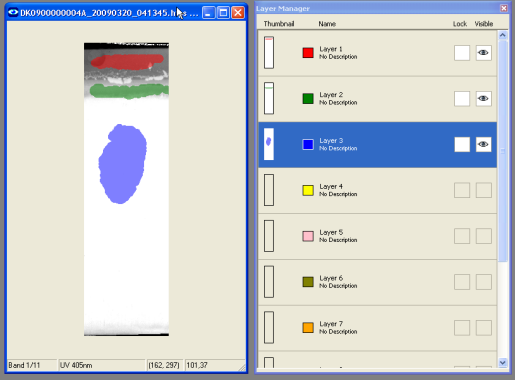This screenshot has width=516, height=380.
Task: Select the Layer 3 thumbnail with blue blob
Action: (x=269, y=144)
